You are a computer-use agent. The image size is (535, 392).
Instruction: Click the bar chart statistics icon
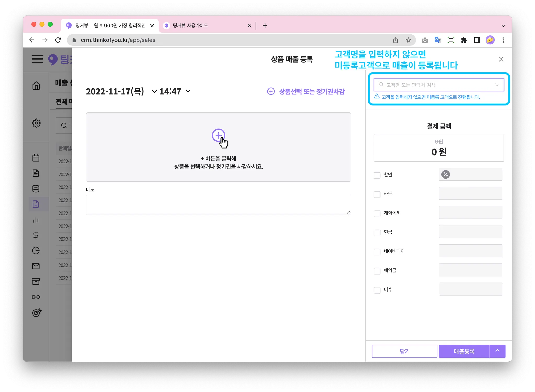point(36,220)
